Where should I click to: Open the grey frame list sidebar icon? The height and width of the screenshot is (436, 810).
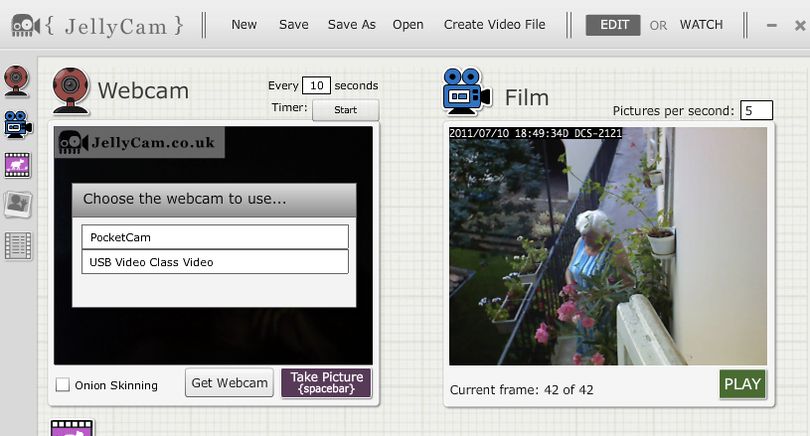[x=18, y=246]
